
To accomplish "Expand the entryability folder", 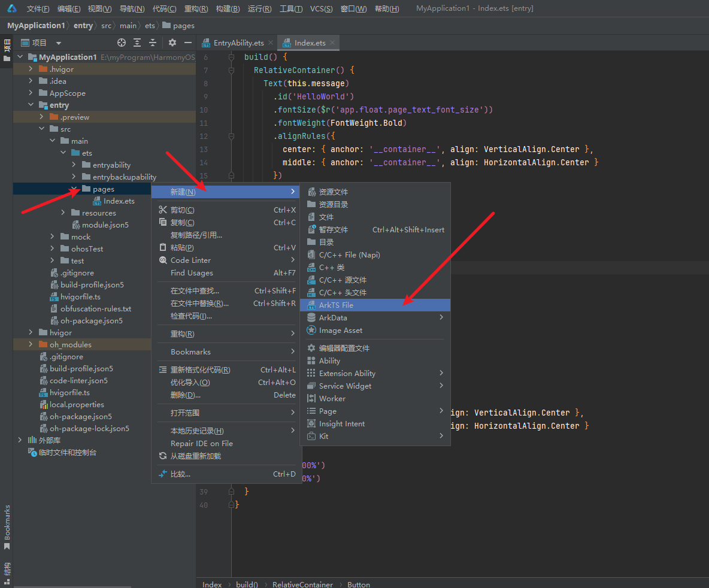I will click(x=74, y=165).
